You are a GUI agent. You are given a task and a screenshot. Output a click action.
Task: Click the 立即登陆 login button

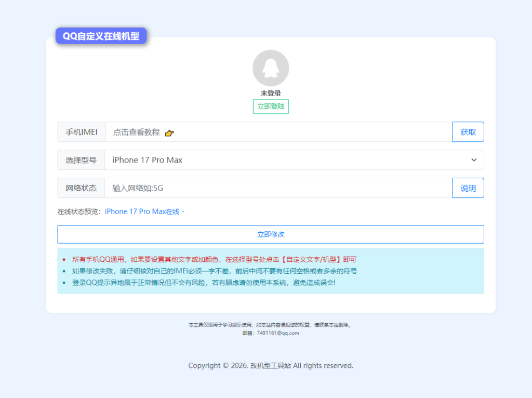271,107
